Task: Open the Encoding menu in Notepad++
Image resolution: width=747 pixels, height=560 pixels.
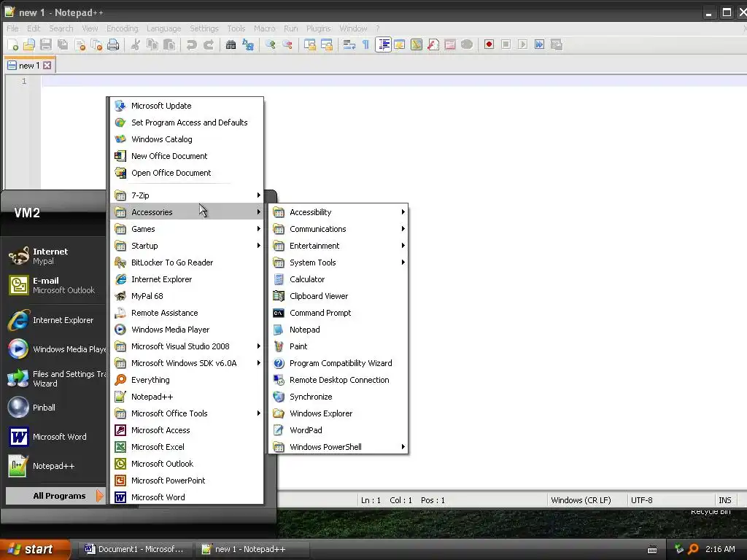Action: point(122,28)
